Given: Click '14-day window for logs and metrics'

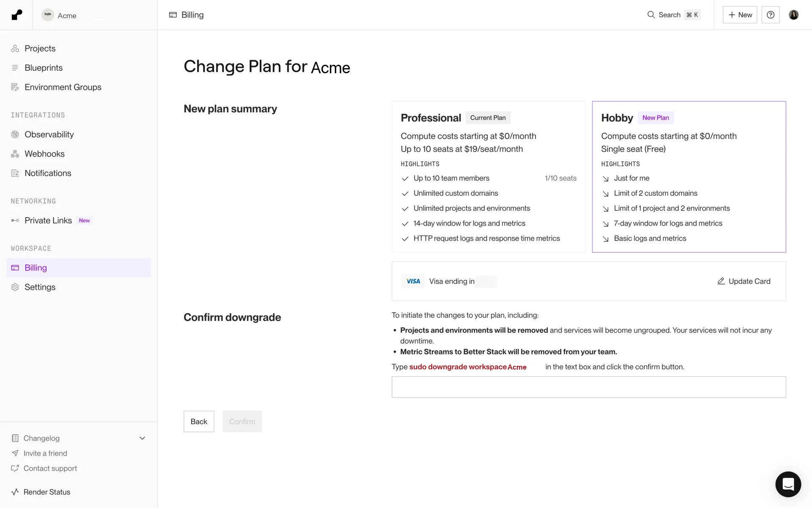Looking at the screenshot, I should tap(469, 224).
